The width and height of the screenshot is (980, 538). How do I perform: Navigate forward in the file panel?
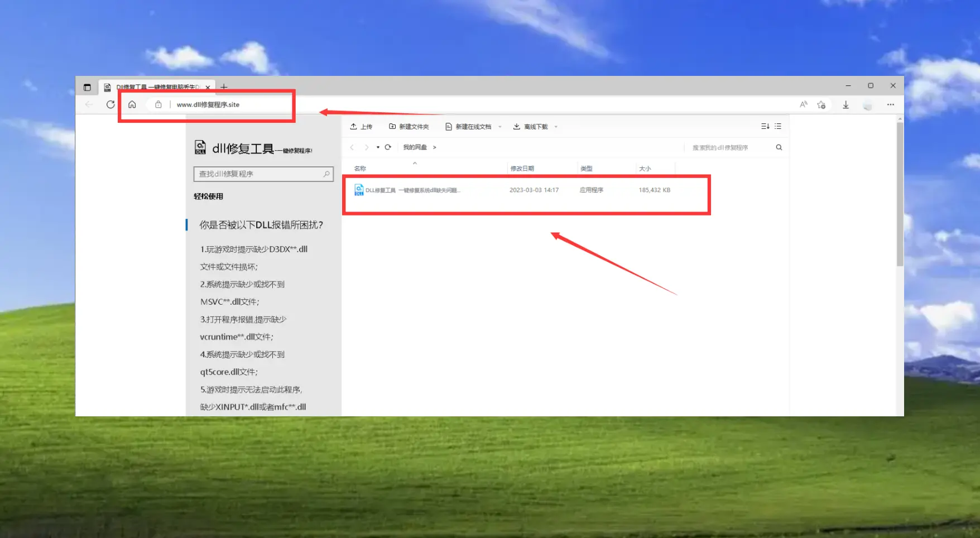367,147
